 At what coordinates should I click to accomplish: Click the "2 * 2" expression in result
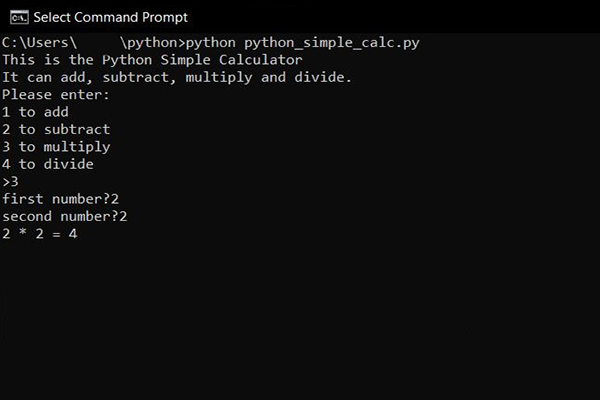coord(22,234)
